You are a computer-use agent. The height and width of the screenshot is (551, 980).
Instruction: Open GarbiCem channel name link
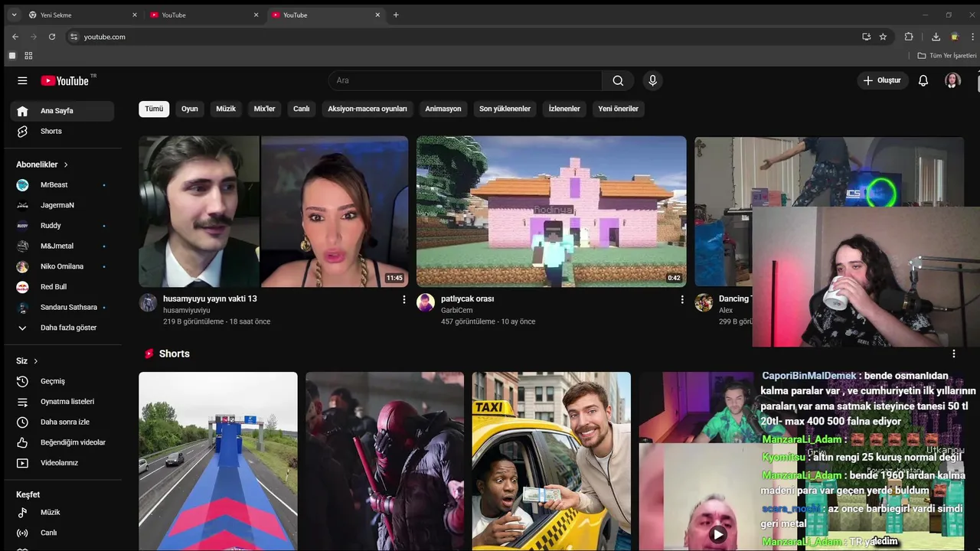pyautogui.click(x=457, y=310)
